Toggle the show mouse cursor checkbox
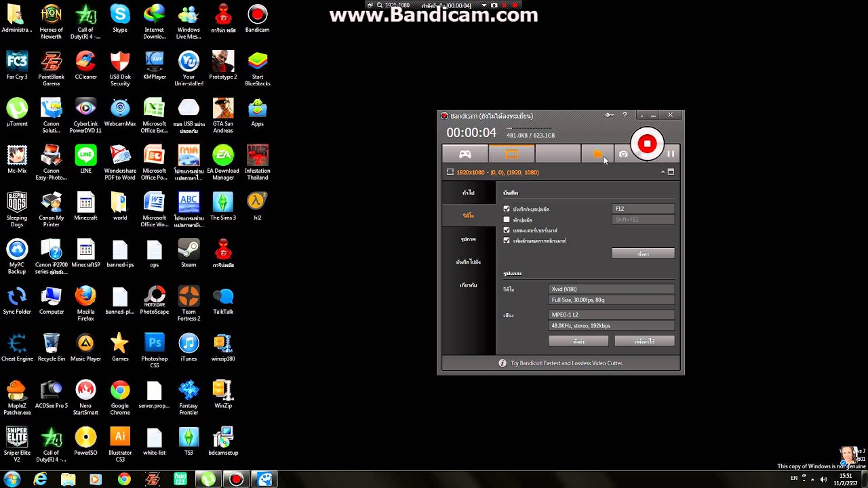868x488 pixels. tap(507, 230)
